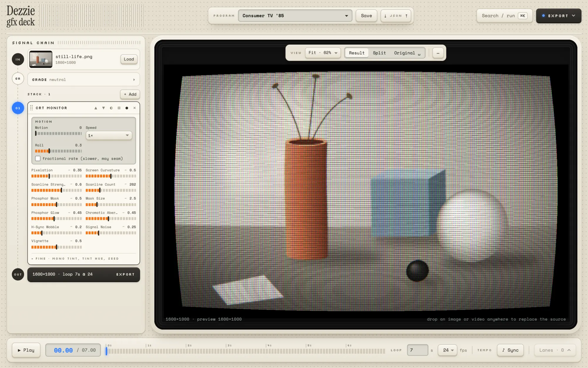The width and height of the screenshot is (588, 368).
Task: Click the tilde icon beside Vignette value
Action: coord(71,241)
